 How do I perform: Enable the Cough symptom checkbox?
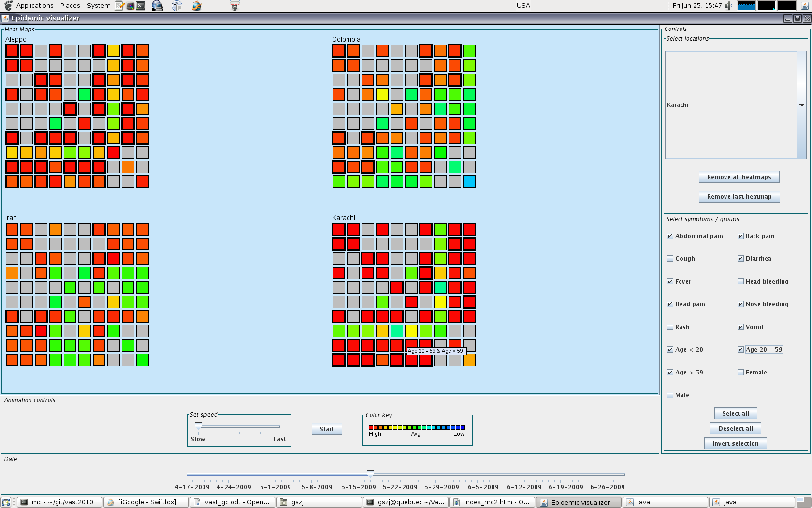coord(670,259)
